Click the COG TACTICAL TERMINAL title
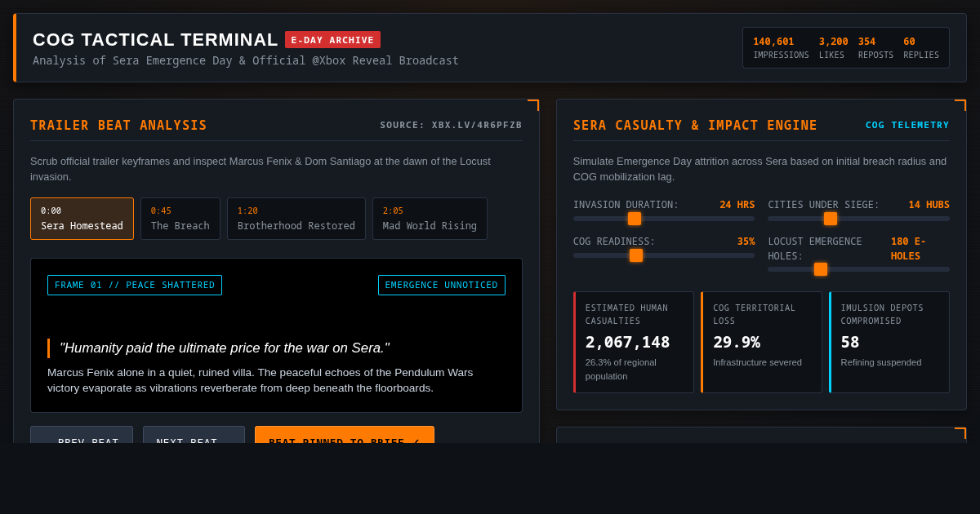This screenshot has width=980, height=514. 155,40
